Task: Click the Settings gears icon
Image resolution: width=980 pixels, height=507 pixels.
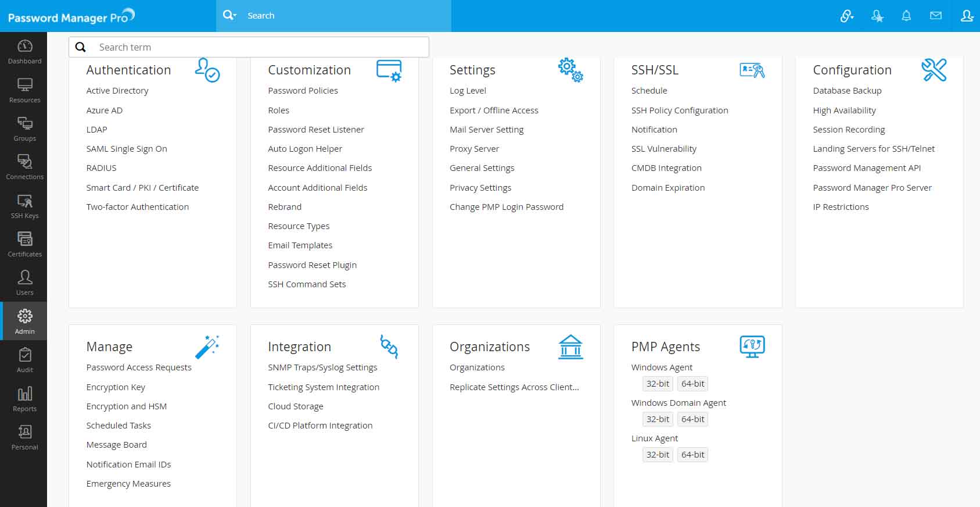Action: [x=570, y=70]
